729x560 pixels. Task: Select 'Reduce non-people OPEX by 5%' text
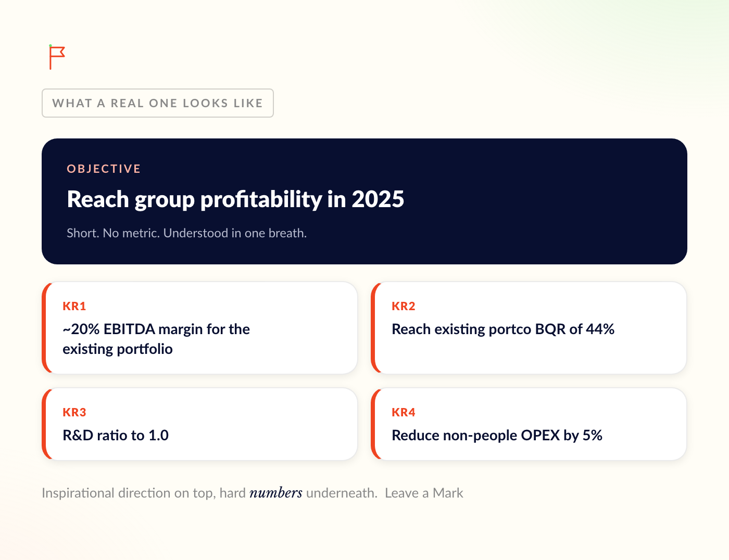[x=497, y=436]
